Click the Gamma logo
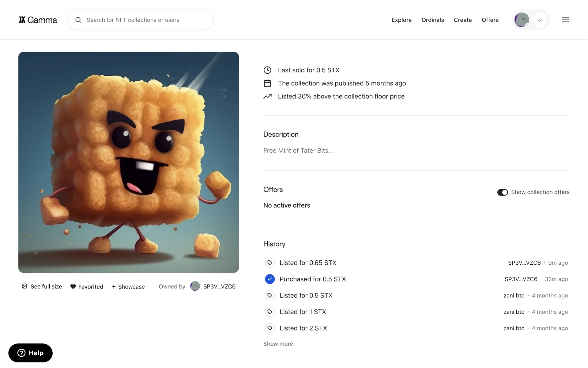This screenshot has height=368, width=588. 38,20
